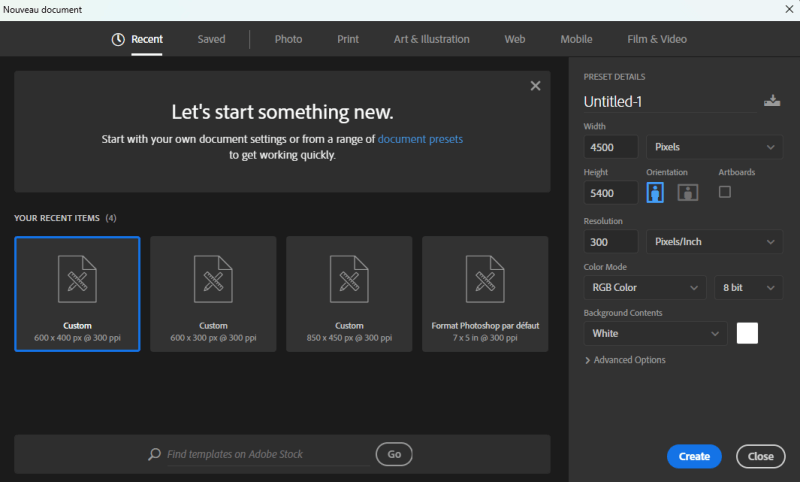Enable the Artboards checkbox

725,191
